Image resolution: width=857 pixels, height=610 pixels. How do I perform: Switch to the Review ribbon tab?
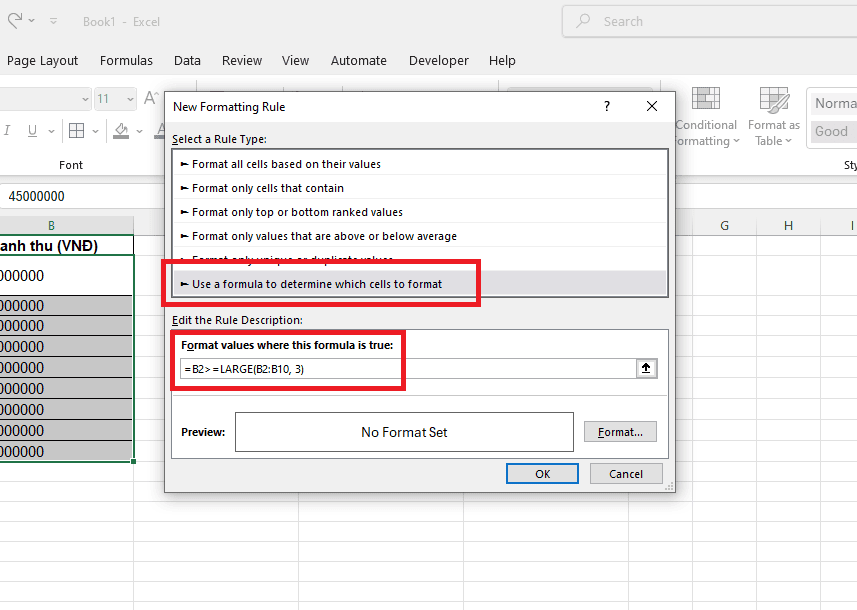242,61
